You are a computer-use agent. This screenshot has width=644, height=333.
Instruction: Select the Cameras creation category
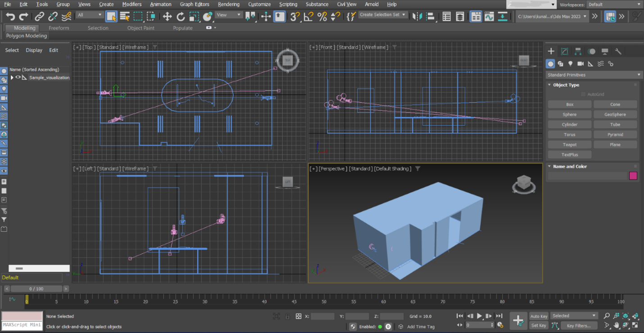pos(581,63)
